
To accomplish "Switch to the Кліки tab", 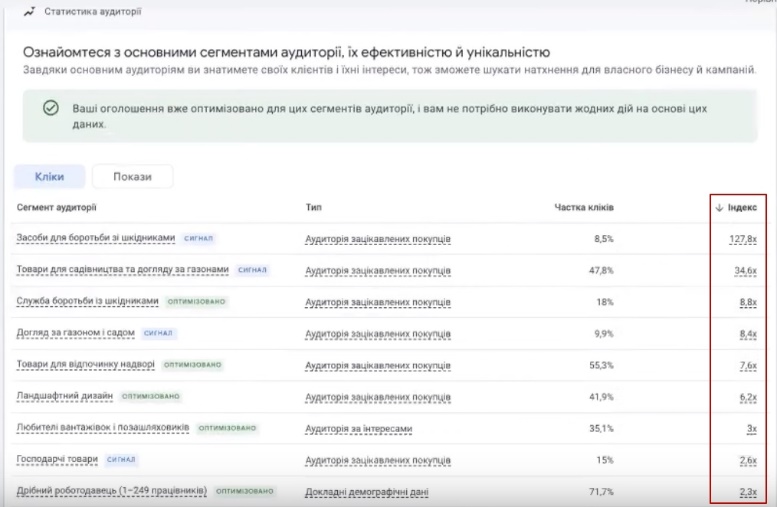I will [49, 177].
